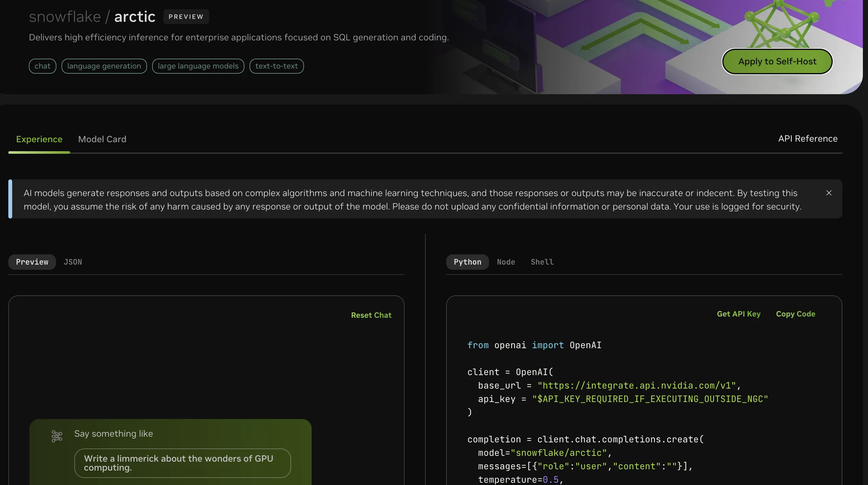
Task: Click the 'snowflake' publisher name in title
Action: [65, 17]
